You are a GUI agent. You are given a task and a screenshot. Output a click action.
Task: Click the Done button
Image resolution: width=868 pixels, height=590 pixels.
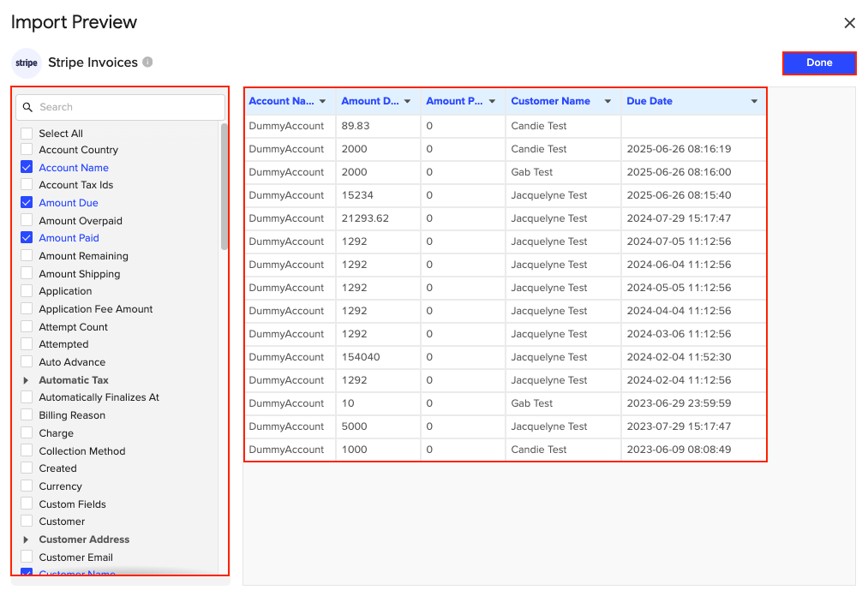point(818,63)
